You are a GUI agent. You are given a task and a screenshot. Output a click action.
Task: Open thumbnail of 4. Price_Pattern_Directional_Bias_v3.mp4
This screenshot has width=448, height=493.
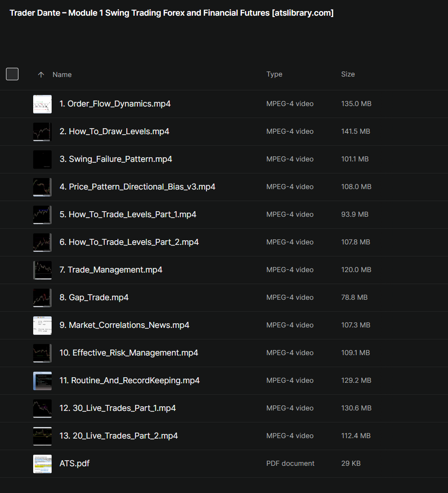pyautogui.click(x=42, y=187)
